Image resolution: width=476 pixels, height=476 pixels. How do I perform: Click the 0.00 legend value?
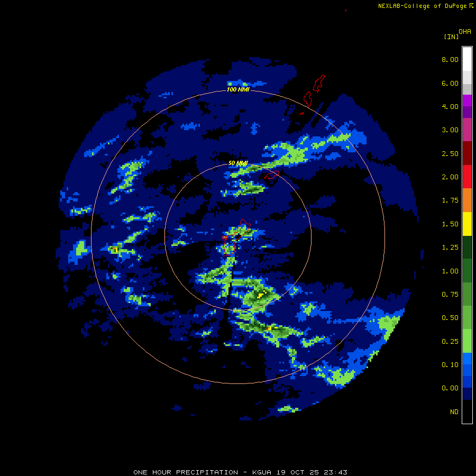[450, 388]
